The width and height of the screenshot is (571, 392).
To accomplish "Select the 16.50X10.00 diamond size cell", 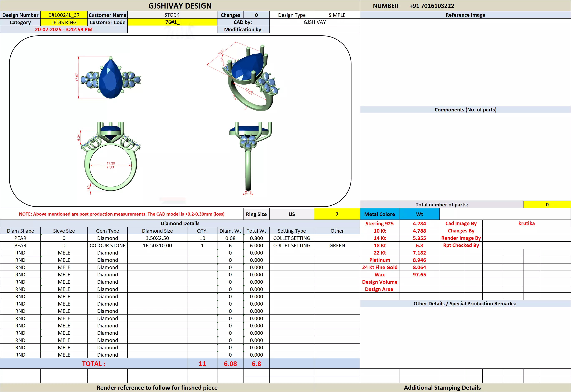I will coord(157,245).
